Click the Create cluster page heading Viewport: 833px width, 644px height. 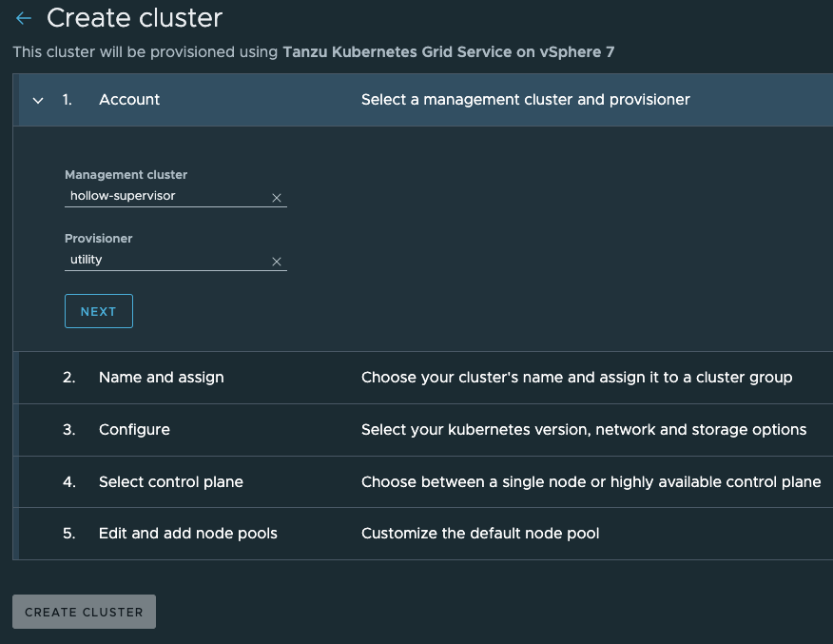134,17
